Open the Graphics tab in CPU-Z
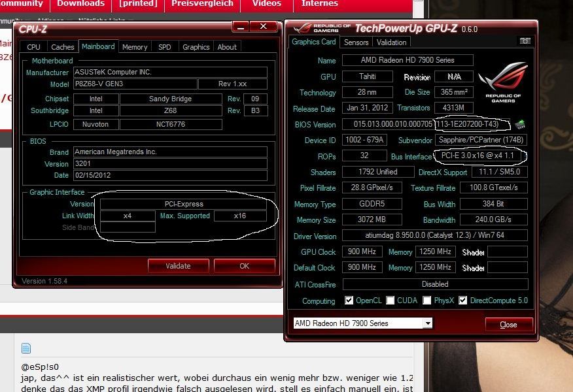The image size is (573, 392). tap(196, 47)
